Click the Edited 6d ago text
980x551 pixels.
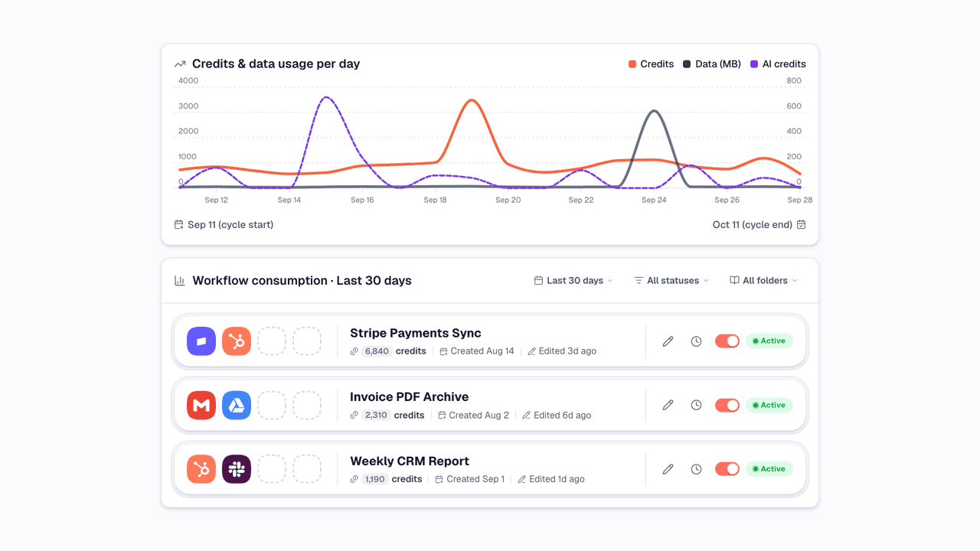(563, 415)
